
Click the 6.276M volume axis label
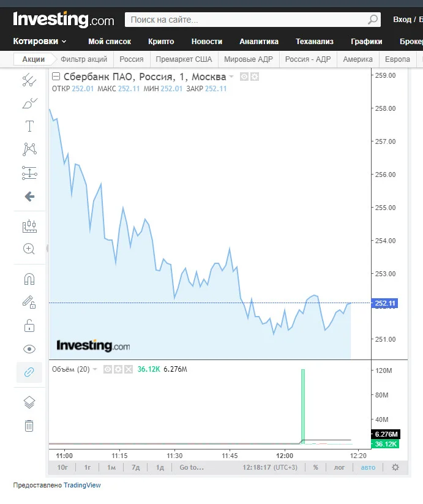386,434
